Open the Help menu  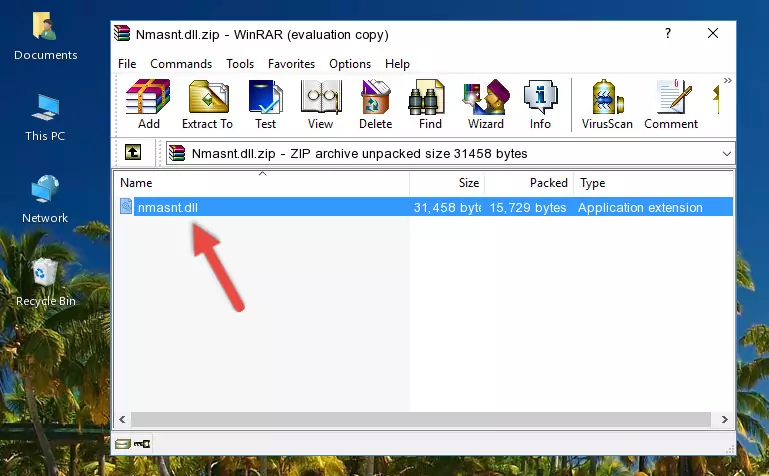click(397, 64)
